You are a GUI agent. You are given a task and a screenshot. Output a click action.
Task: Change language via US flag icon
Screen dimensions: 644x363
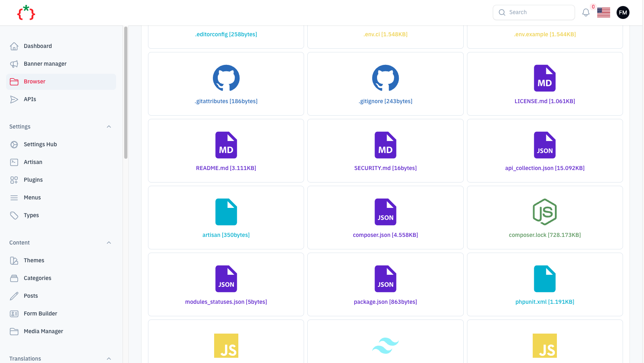coord(603,12)
